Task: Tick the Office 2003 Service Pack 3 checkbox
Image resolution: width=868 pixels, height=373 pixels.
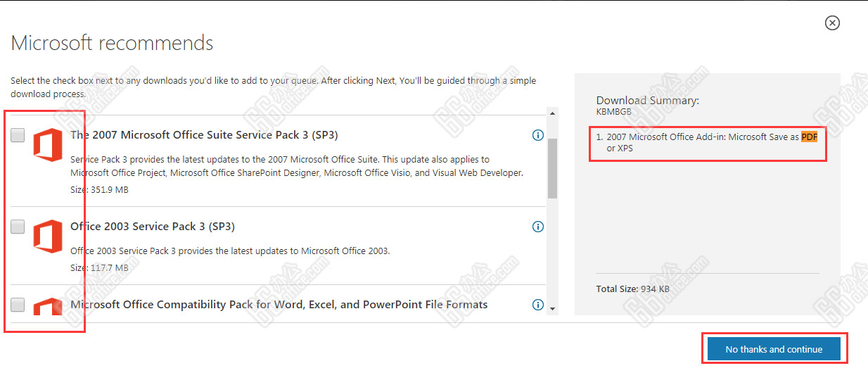Action: coord(18,227)
